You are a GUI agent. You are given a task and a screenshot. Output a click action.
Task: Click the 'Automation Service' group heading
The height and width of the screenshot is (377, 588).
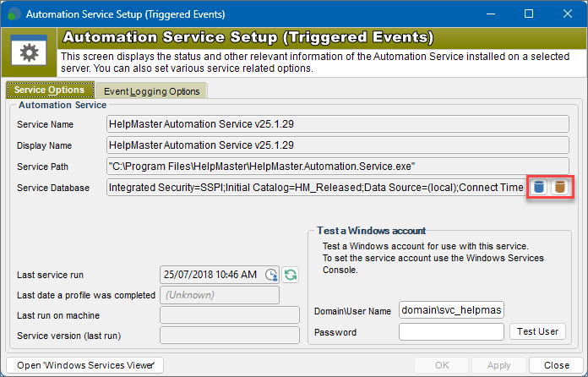pos(63,105)
